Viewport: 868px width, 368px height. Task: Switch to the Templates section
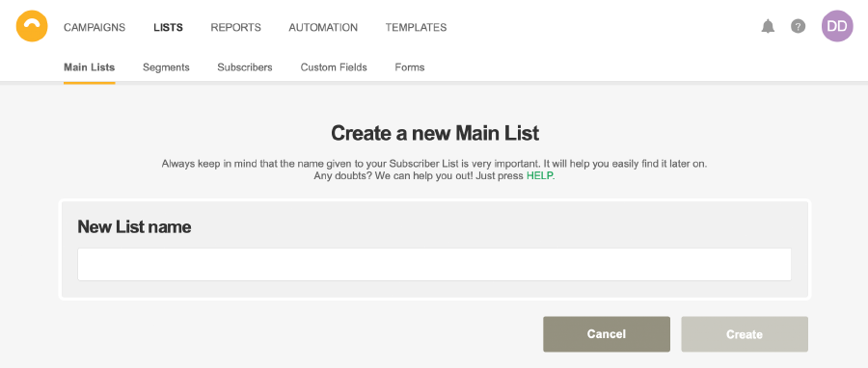(417, 27)
